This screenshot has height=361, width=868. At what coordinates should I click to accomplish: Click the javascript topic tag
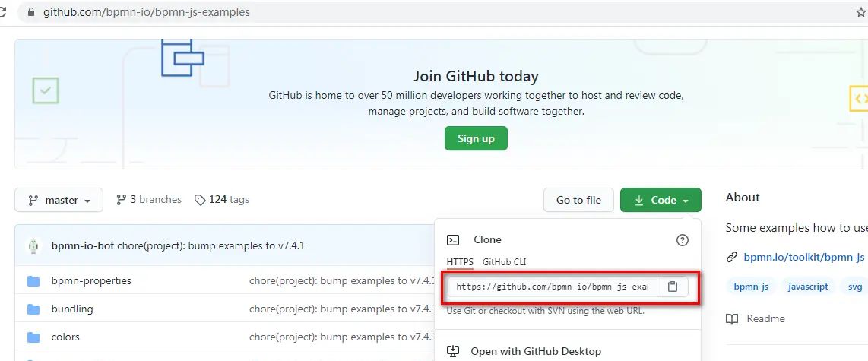(807, 287)
